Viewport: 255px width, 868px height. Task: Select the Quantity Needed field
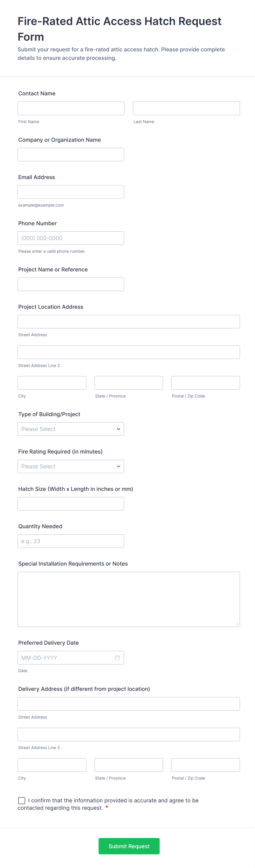click(x=71, y=541)
